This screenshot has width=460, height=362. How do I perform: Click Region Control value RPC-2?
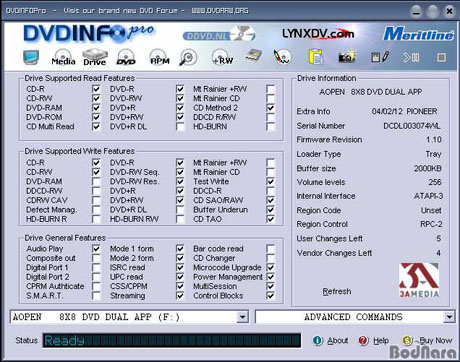[x=431, y=224]
